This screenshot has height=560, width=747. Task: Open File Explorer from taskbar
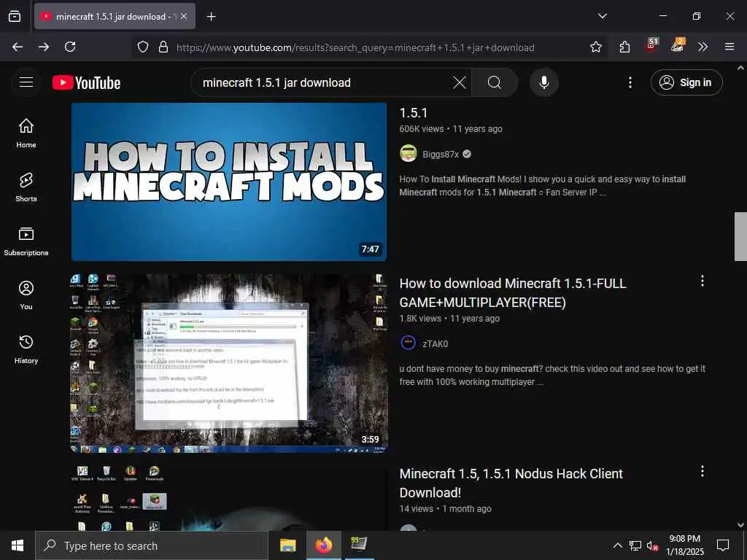[287, 545]
